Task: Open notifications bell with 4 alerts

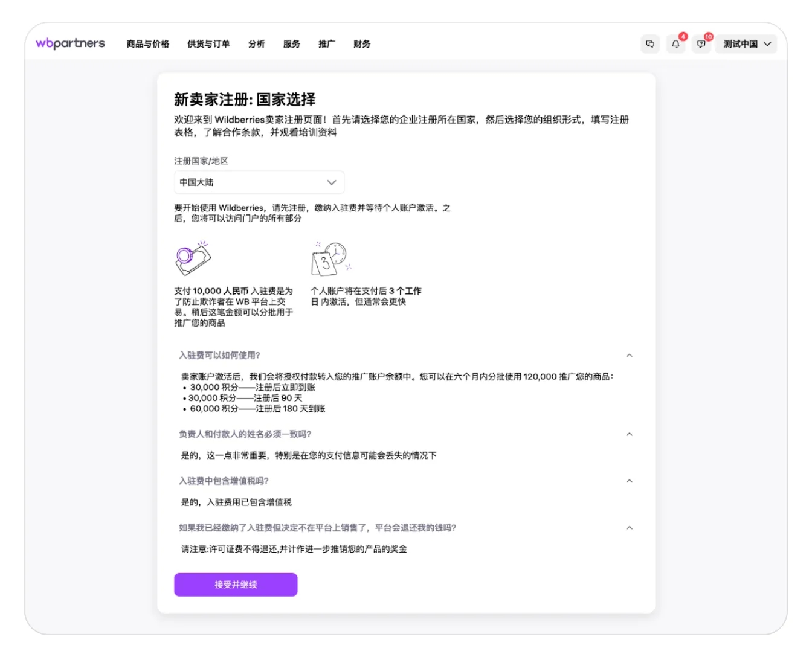Action: tap(675, 44)
